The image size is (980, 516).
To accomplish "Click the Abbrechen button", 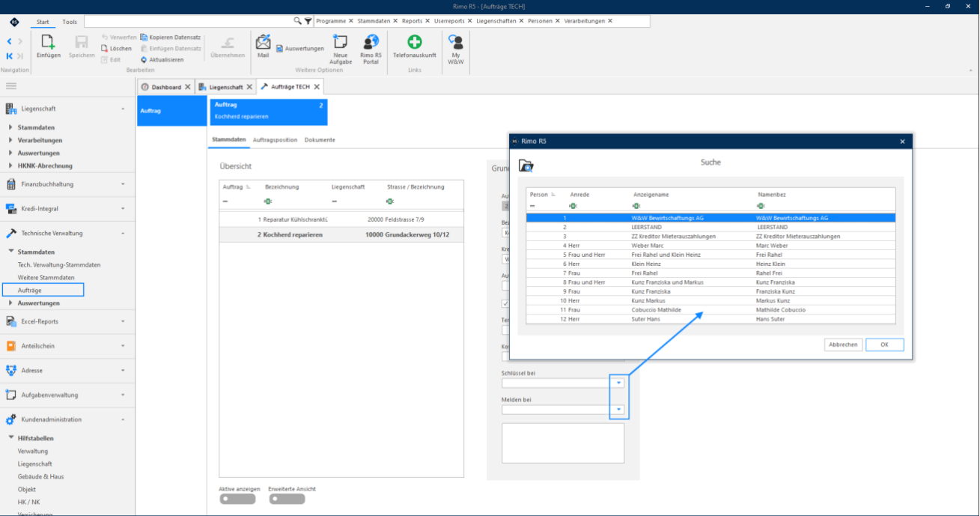I will point(842,344).
